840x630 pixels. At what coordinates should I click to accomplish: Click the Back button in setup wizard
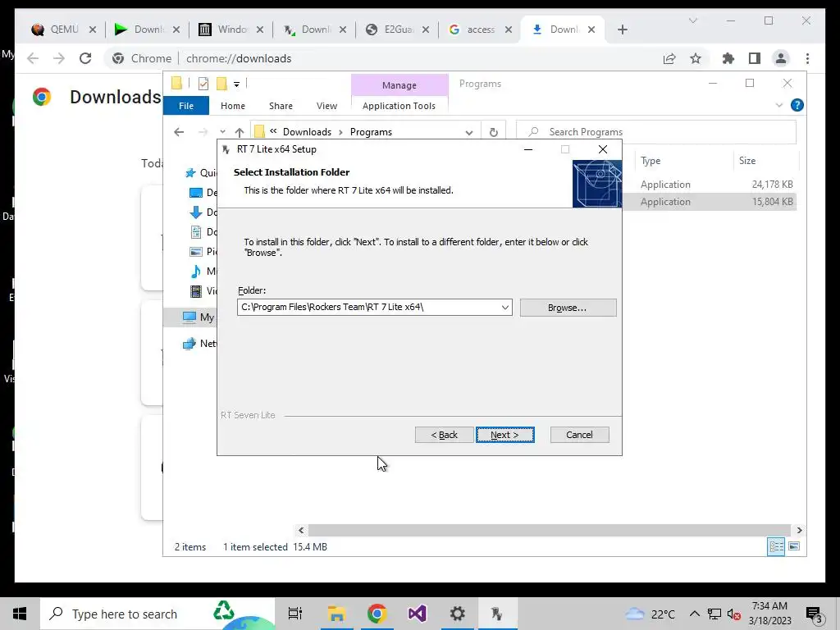[x=444, y=435]
